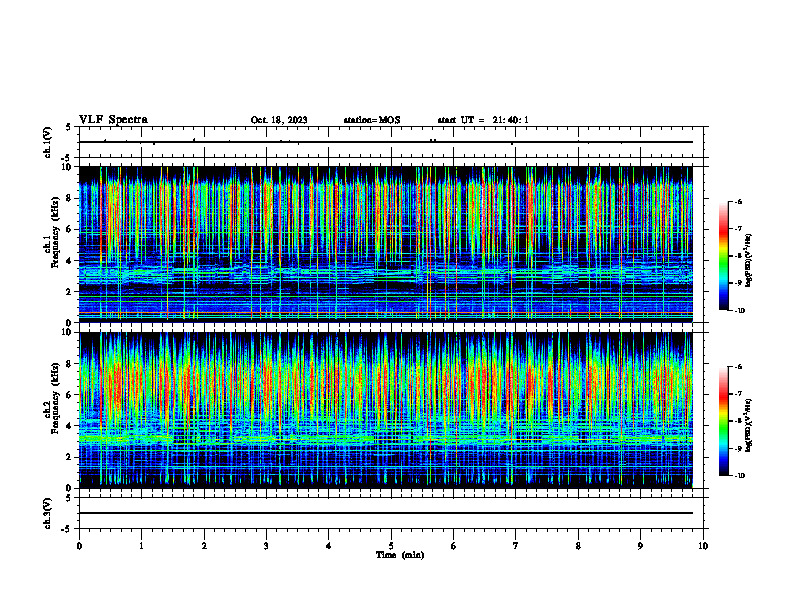Click the "10" kHz tick of ch.2 panel
This screenshot has width=792, height=612.
[x=69, y=332]
